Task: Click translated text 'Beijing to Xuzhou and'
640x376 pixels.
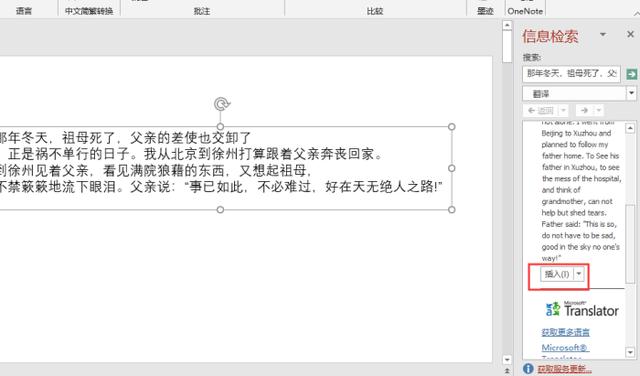Action: [x=576, y=133]
